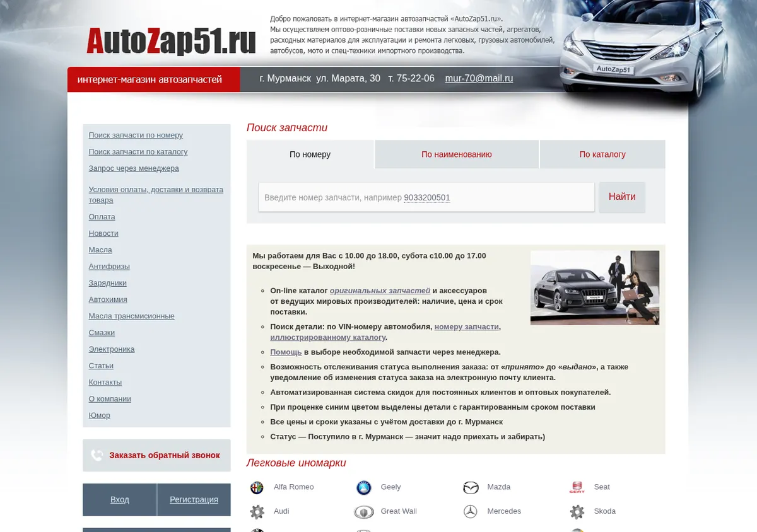Click the phone icon beside Заказать обратный звонок

97,455
